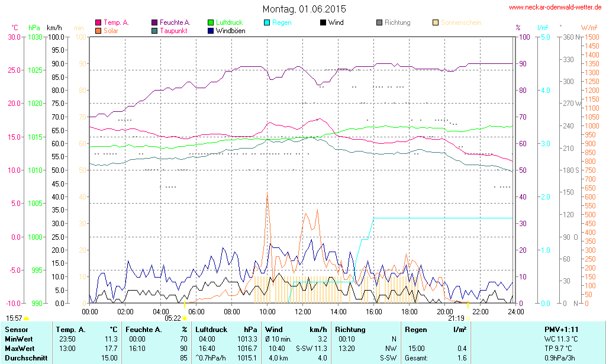Screen dimensions: 606x364
Task: Click the Sonnenschein legend swatch
Action: (436, 22)
